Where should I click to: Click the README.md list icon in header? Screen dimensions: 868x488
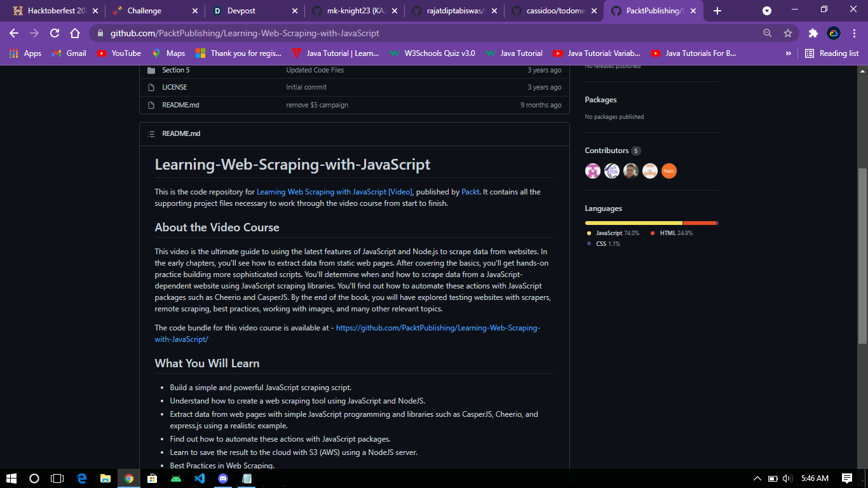[x=151, y=133]
